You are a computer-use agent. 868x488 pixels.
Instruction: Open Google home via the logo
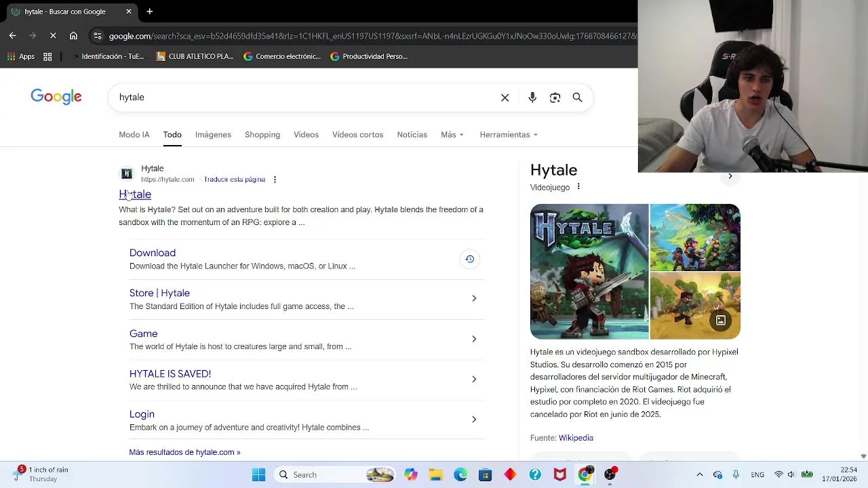56,97
